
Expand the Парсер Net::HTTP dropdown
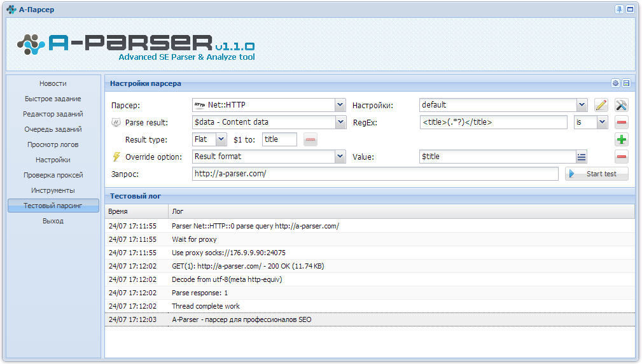click(340, 105)
